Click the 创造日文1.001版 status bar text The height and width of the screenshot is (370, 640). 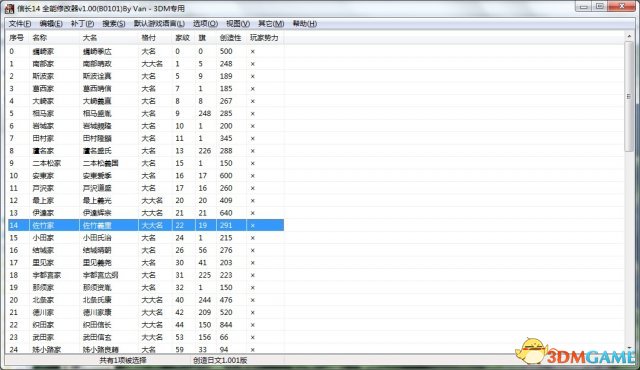[220, 361]
